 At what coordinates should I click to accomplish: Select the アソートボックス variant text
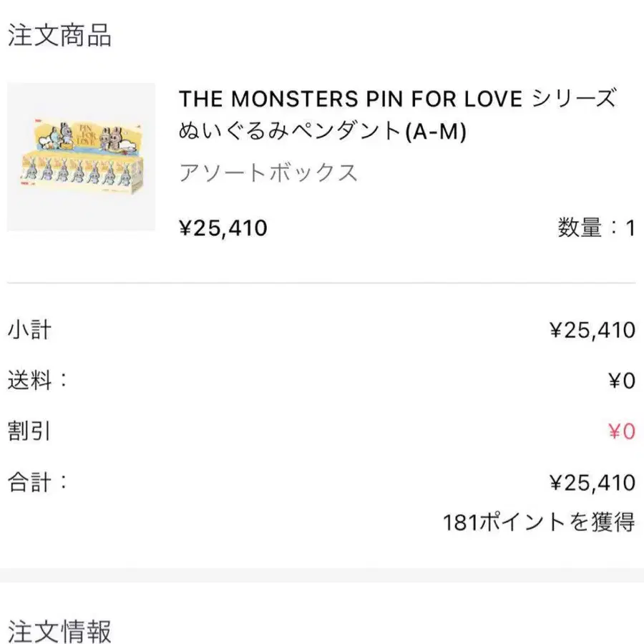coord(268,173)
